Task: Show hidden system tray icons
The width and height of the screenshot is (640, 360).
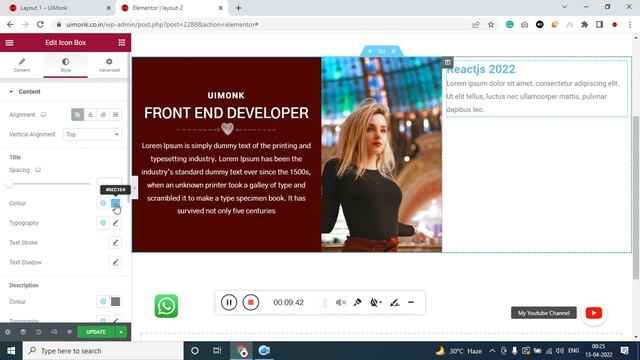Action: click(492, 351)
